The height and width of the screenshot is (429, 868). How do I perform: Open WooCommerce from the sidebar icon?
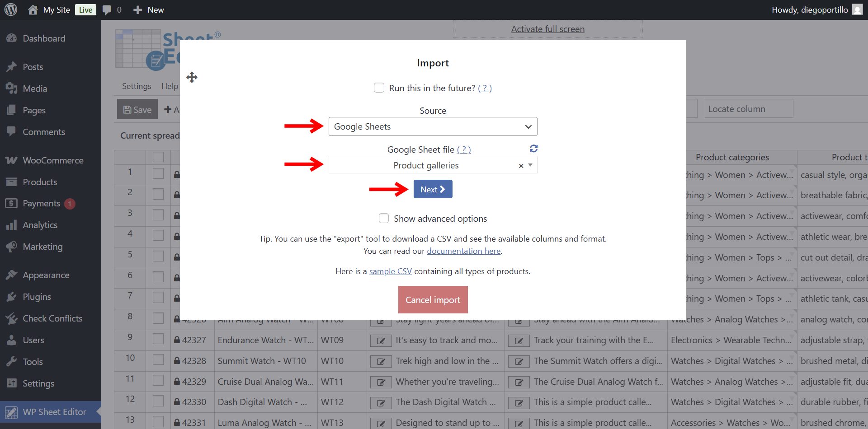point(11,160)
